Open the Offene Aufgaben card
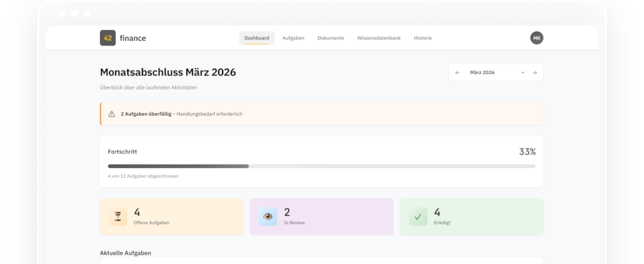Screen dimensions: 644x264 click(172, 217)
